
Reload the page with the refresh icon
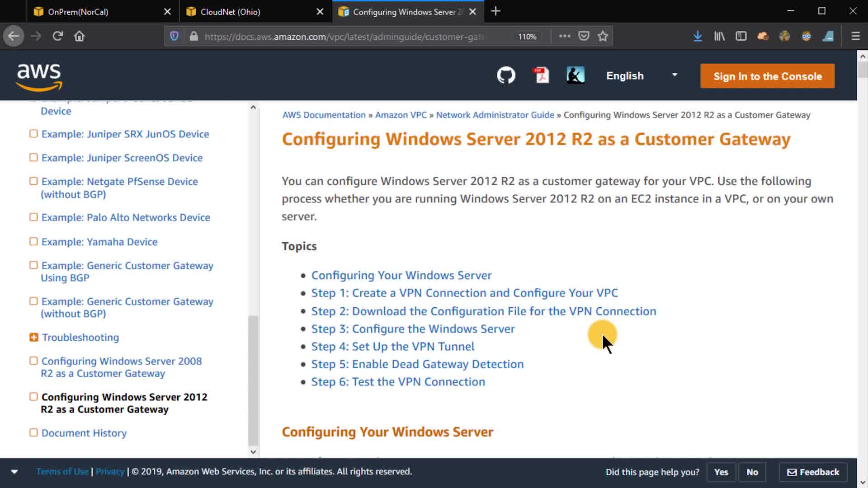click(x=57, y=36)
